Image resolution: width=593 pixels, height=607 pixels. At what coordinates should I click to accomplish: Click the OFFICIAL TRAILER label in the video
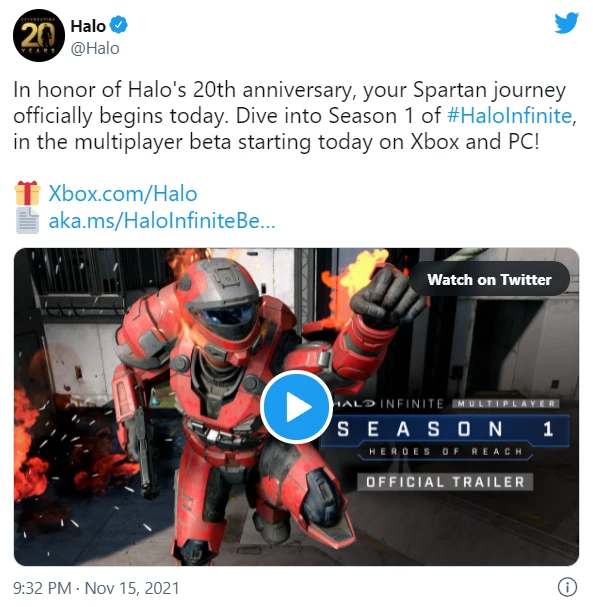click(x=445, y=482)
